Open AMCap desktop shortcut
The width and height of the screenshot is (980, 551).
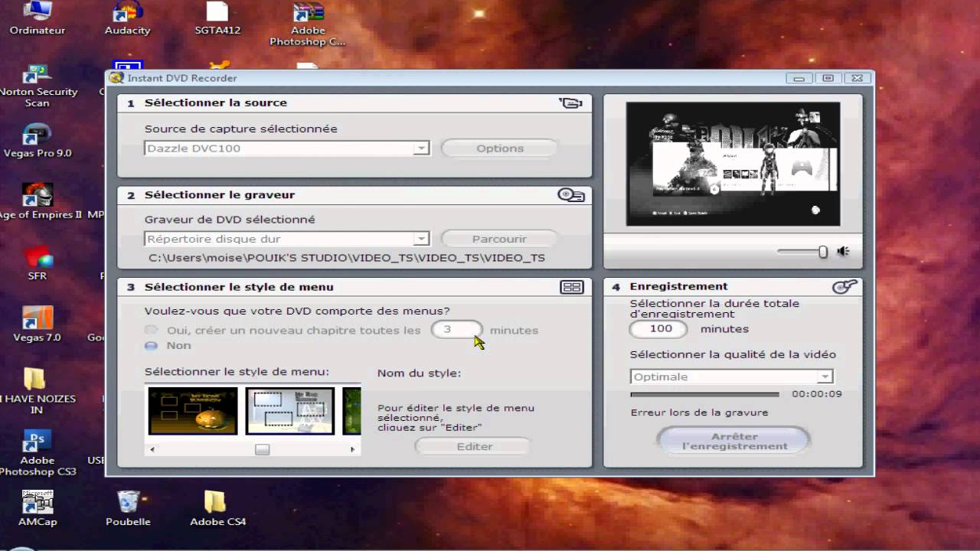click(x=38, y=509)
